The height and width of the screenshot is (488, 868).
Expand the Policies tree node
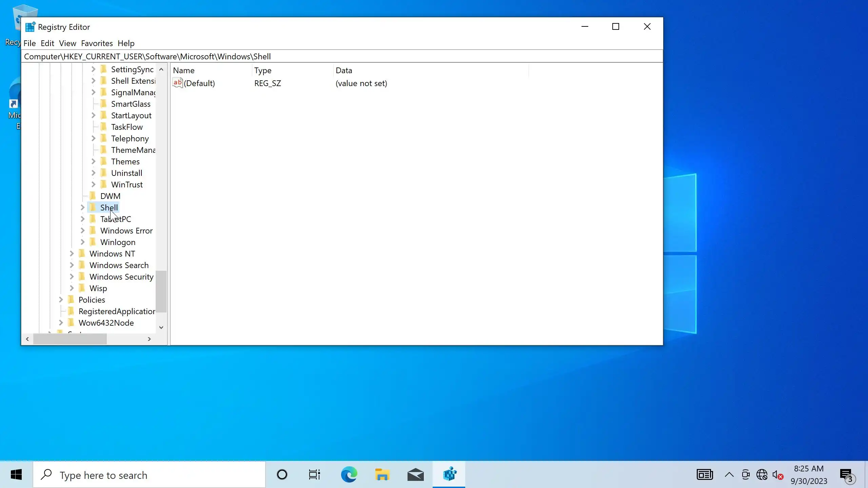[61, 300]
